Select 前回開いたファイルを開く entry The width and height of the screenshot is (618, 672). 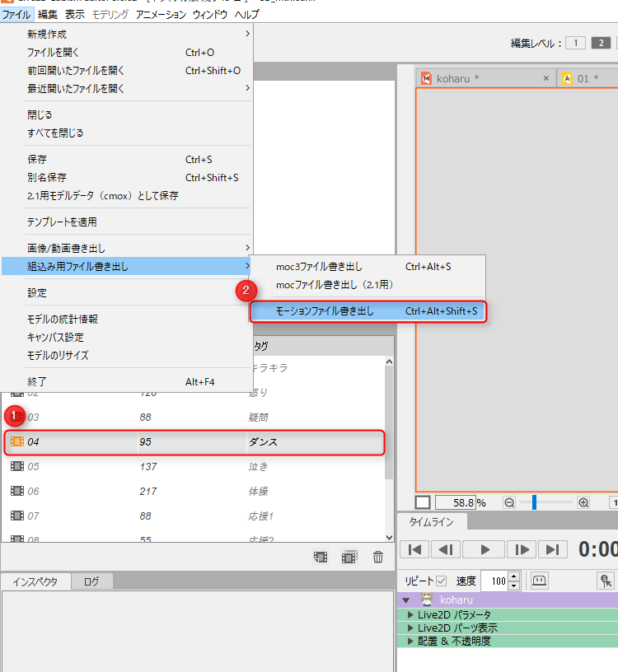pyautogui.click(x=127, y=70)
